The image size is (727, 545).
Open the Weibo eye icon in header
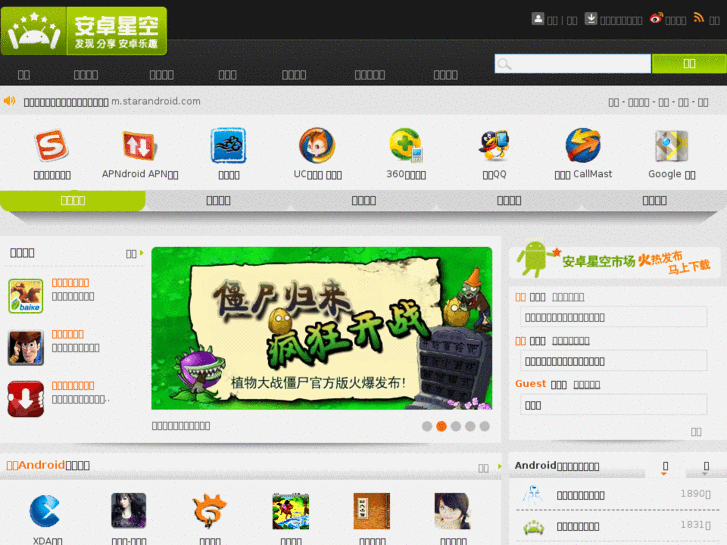pos(656,19)
